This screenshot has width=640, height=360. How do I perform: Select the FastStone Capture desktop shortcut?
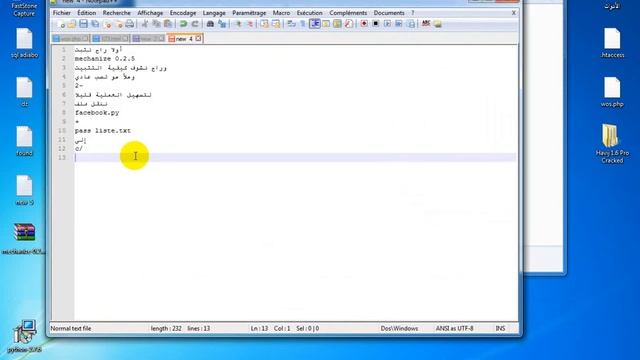(x=24, y=9)
